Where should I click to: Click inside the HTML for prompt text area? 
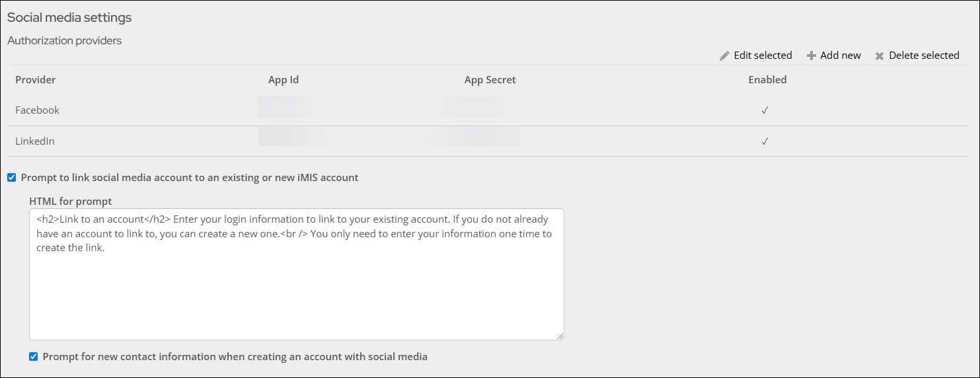click(297, 275)
